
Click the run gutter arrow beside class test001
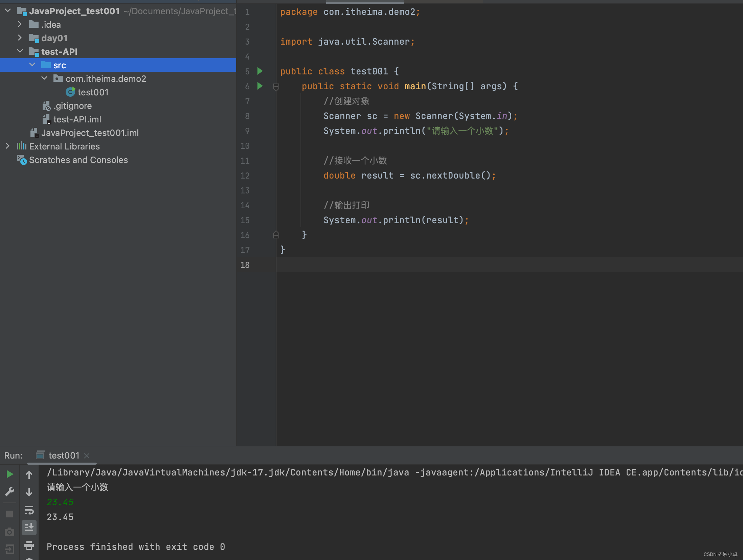point(260,71)
